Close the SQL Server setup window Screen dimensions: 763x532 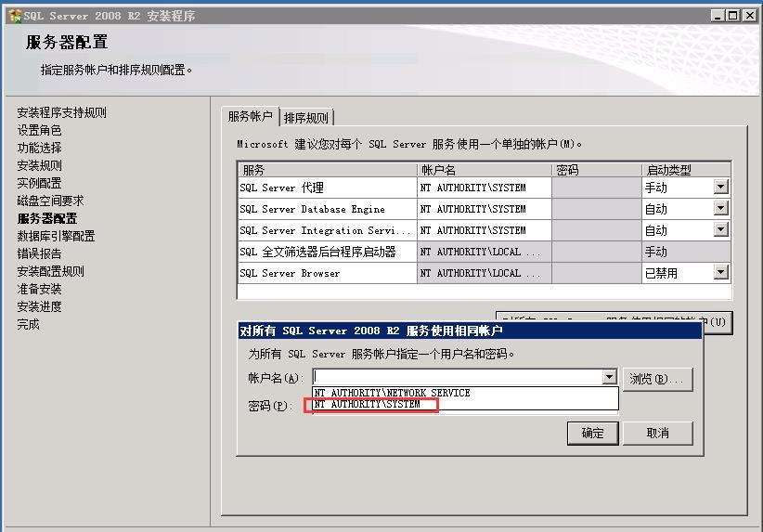750,16
